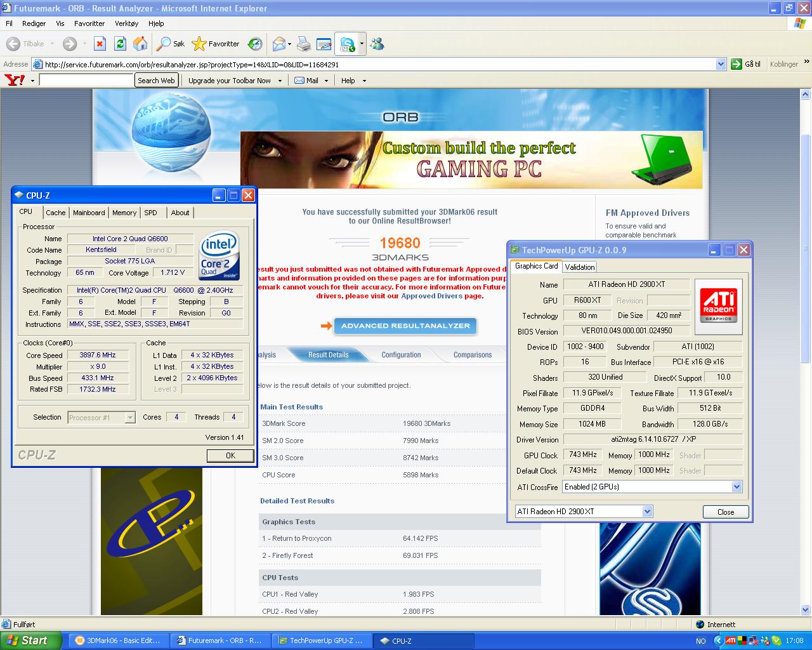Click the Forward arrow icon in toolbar

[x=70, y=44]
